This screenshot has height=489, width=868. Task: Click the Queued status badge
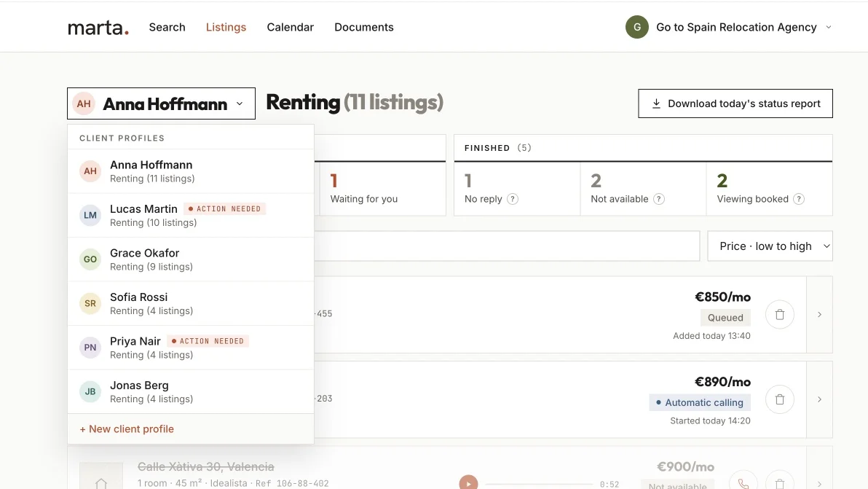pyautogui.click(x=725, y=317)
